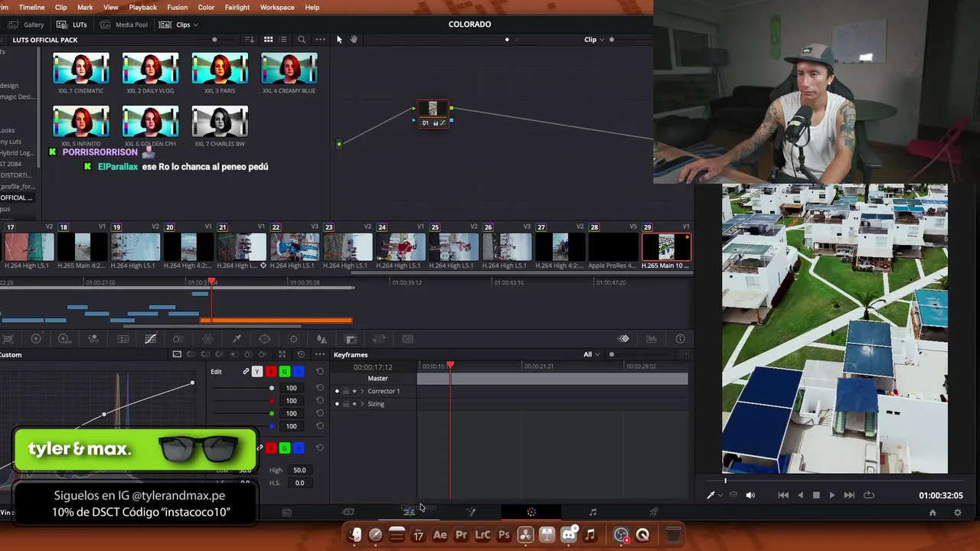The image size is (980, 551).
Task: Switch LUT browser to list view
Action: coord(283,39)
